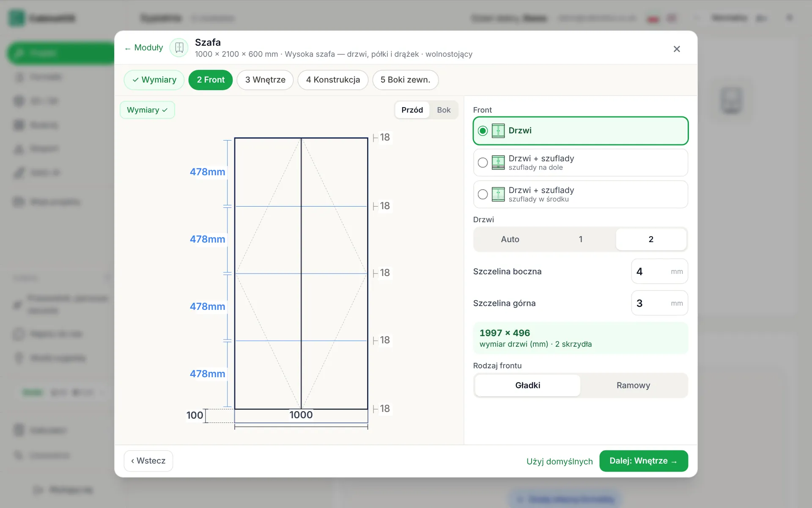The width and height of the screenshot is (812, 508).
Task: Click the topmost 18 thickness label
Action: point(384,138)
